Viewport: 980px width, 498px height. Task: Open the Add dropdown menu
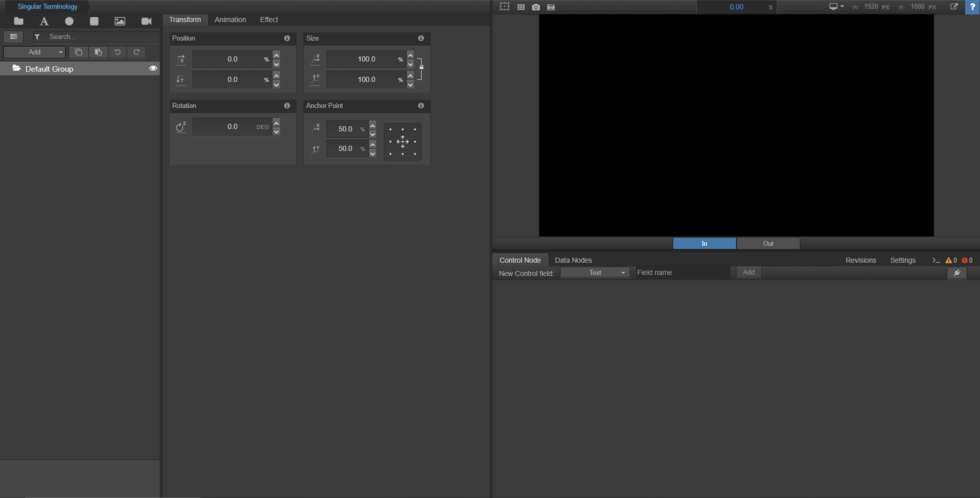pos(35,52)
